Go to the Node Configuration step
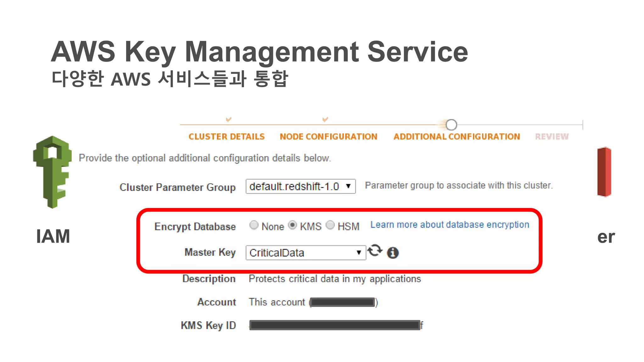The image size is (644, 362). click(x=329, y=137)
